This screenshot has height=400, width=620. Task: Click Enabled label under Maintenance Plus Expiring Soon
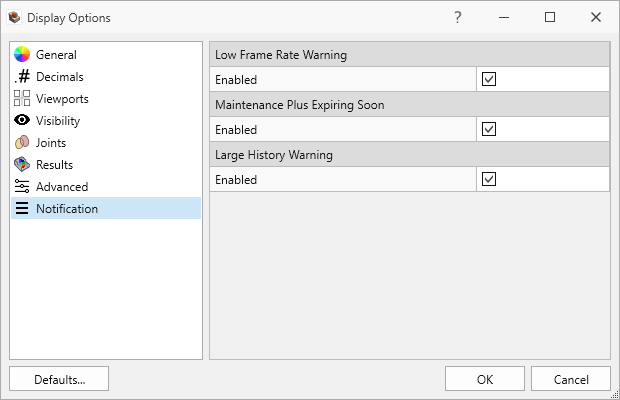236,130
